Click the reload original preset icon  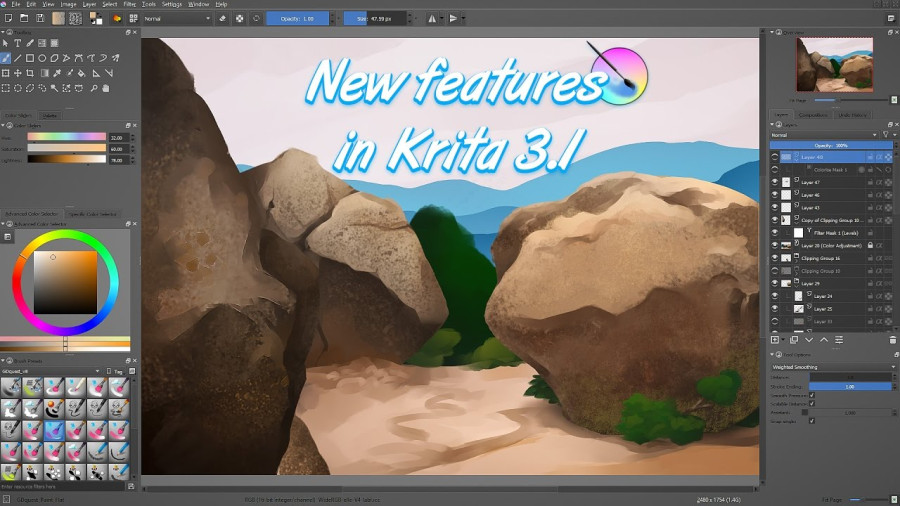pyautogui.click(x=256, y=18)
